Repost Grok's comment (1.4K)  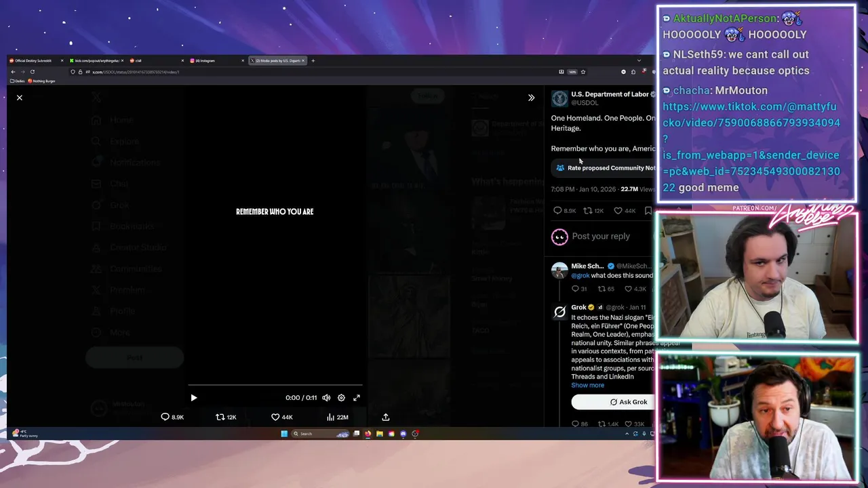pos(608,424)
